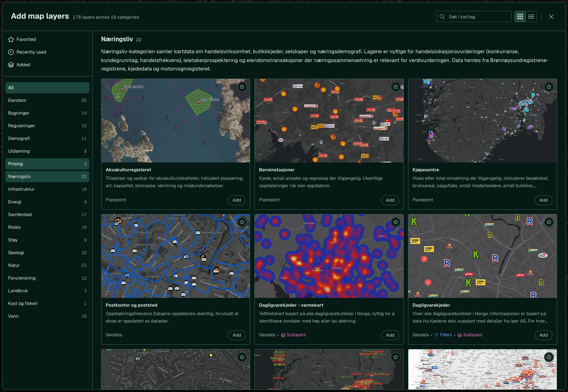Add the Kjøpesentre layer
Viewport: 568px width, 392px height.
[544, 200]
